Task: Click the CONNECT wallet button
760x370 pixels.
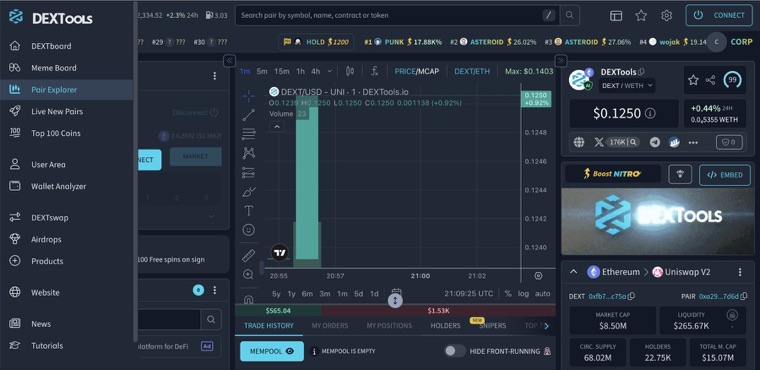Action: [718, 16]
